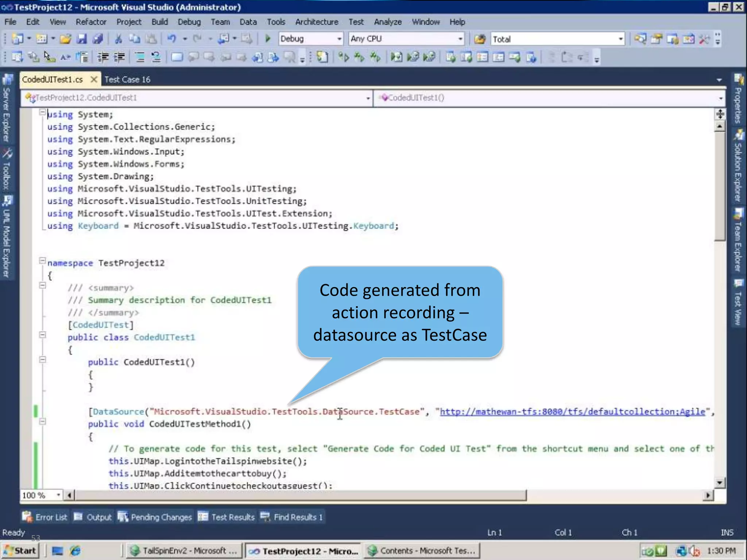
Task: Open the Toolbox side panel
Action: 7,170
